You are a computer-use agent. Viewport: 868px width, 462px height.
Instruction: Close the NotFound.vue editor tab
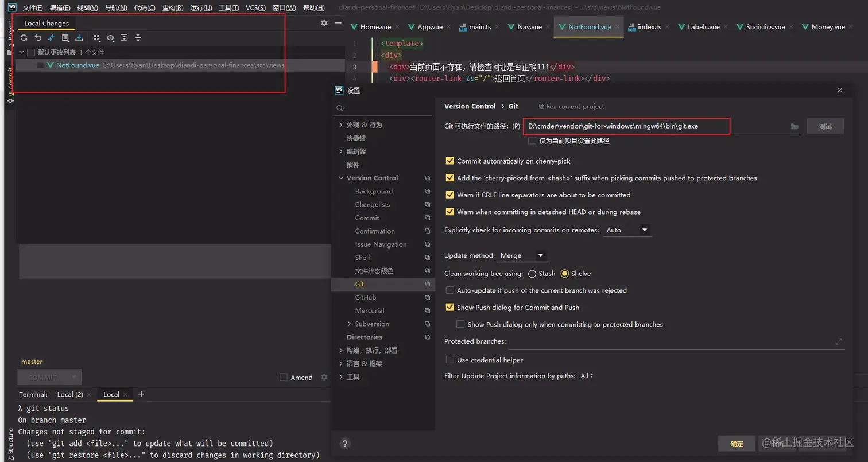coord(618,27)
